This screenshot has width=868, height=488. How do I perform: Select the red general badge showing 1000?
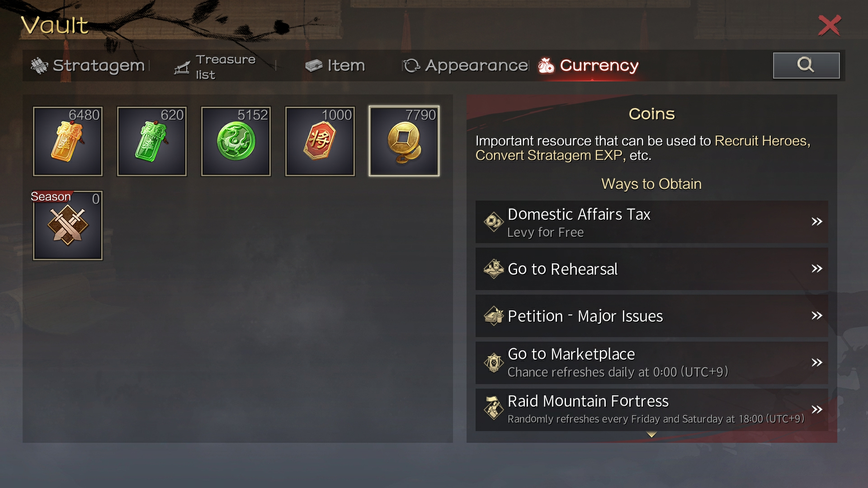[x=320, y=141]
